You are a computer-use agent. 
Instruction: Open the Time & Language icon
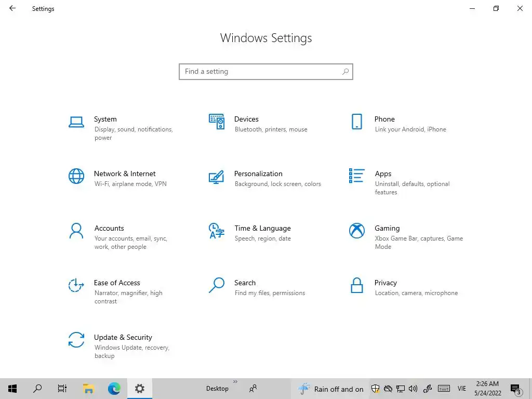[217, 231]
